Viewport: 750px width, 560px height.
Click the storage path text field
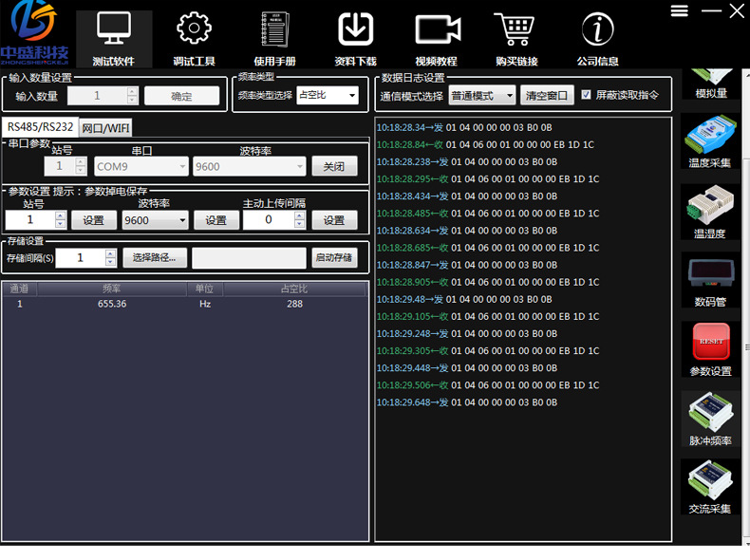point(249,258)
